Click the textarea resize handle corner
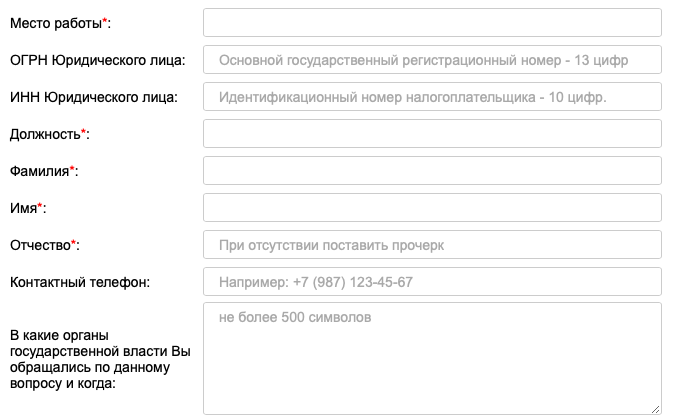Image resolution: width=677 pixels, height=419 pixels. coord(655,409)
